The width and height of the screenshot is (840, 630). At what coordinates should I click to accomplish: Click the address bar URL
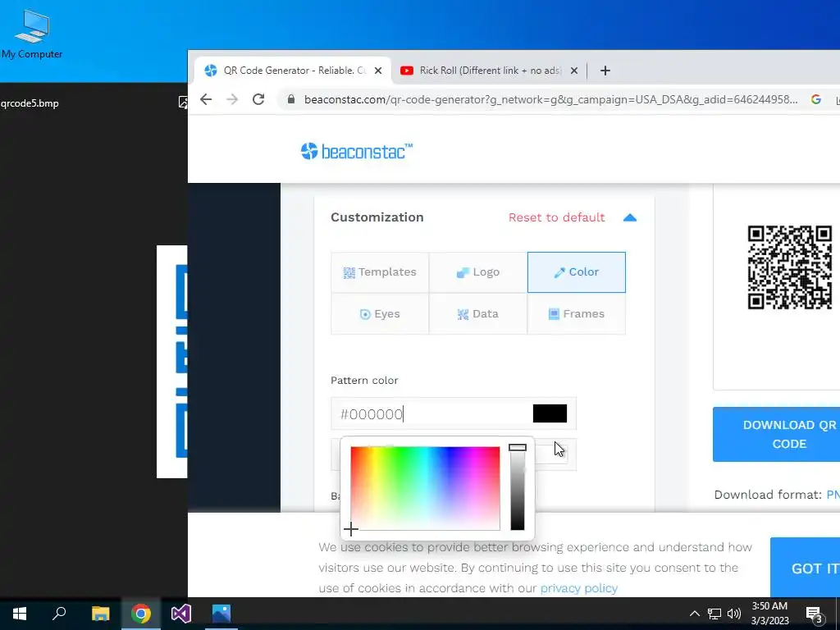[x=550, y=99]
